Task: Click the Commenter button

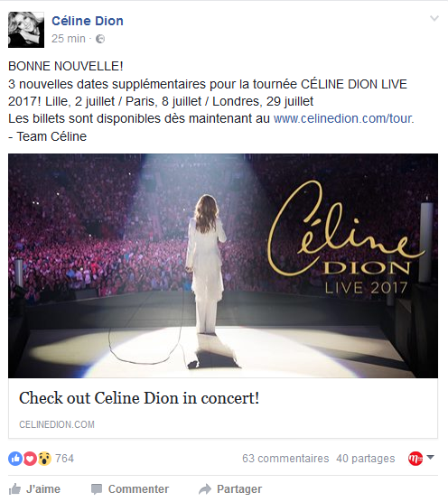Action: click(130, 489)
